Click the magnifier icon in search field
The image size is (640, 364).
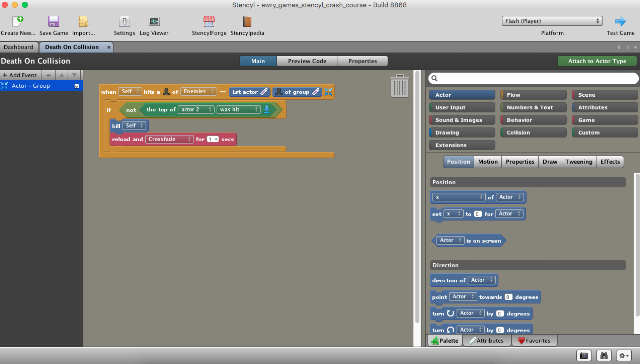434,78
